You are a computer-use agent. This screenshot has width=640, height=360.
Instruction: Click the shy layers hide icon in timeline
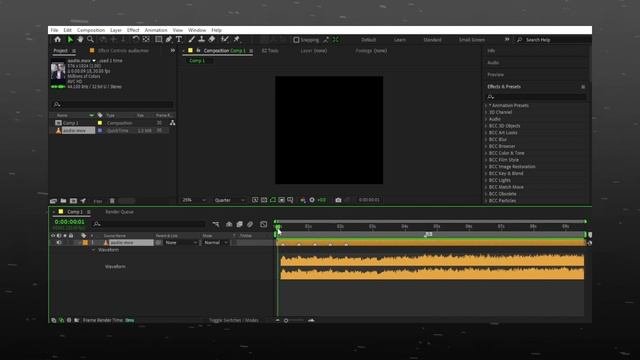229,224
